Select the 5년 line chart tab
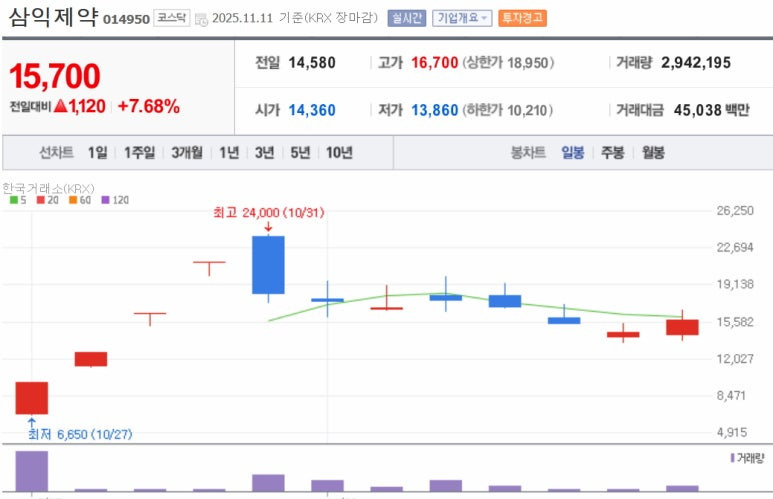The height and width of the screenshot is (499, 773). click(x=300, y=153)
